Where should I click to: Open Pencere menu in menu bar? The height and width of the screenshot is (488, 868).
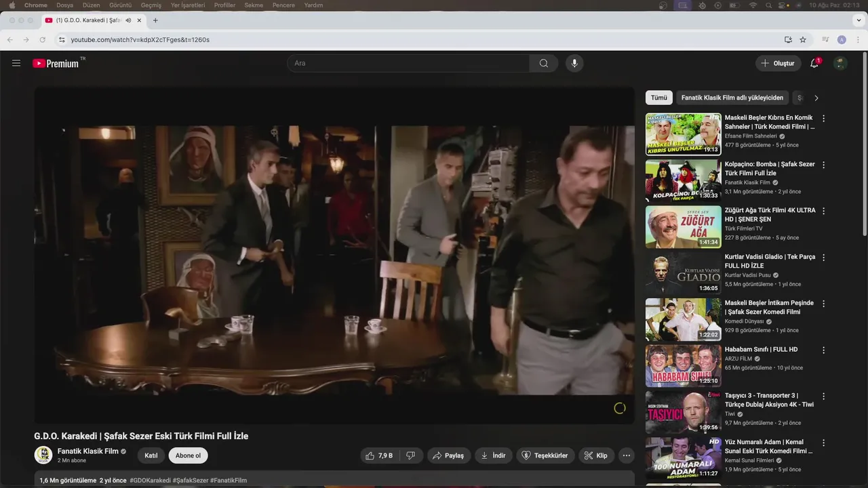tap(283, 5)
